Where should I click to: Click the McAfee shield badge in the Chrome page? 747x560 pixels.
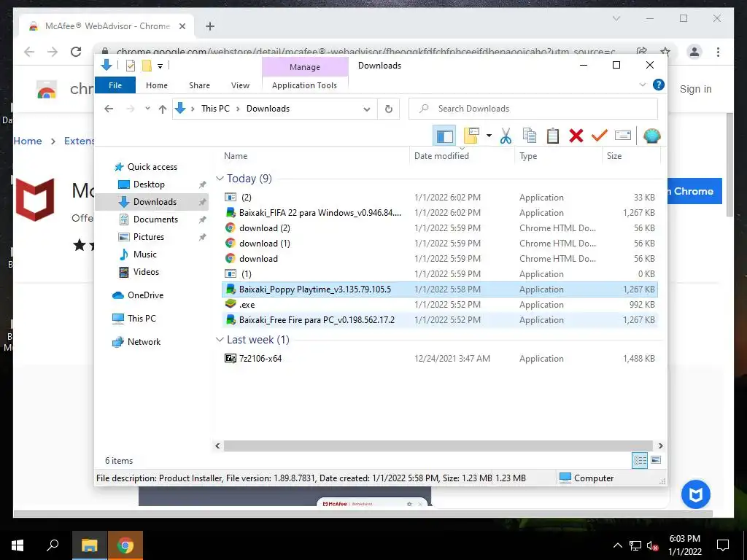pyautogui.click(x=695, y=495)
